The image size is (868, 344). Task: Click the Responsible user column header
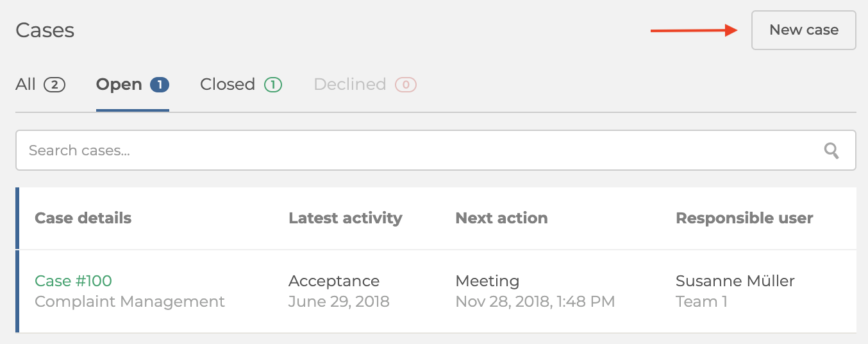[744, 218]
